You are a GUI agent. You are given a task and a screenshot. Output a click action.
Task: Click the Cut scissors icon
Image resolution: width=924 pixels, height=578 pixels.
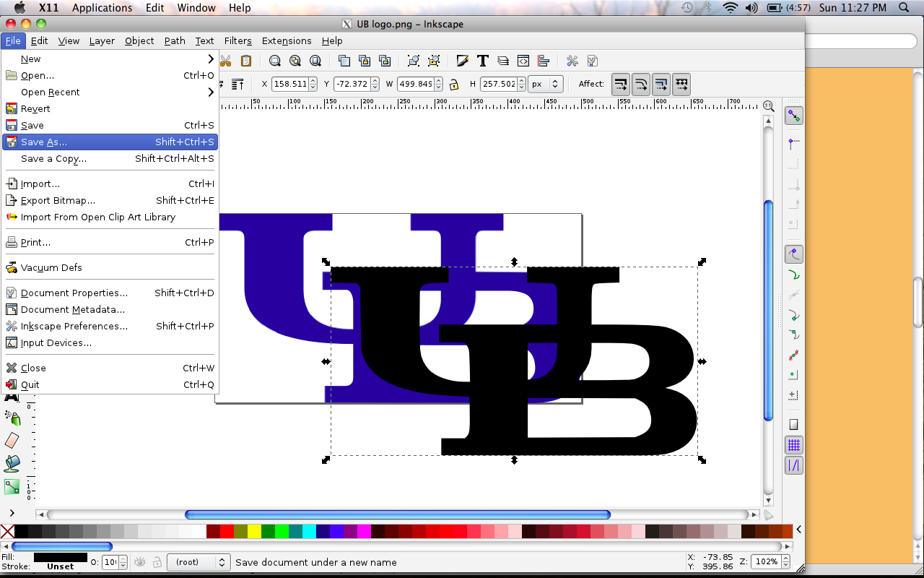pos(226,61)
